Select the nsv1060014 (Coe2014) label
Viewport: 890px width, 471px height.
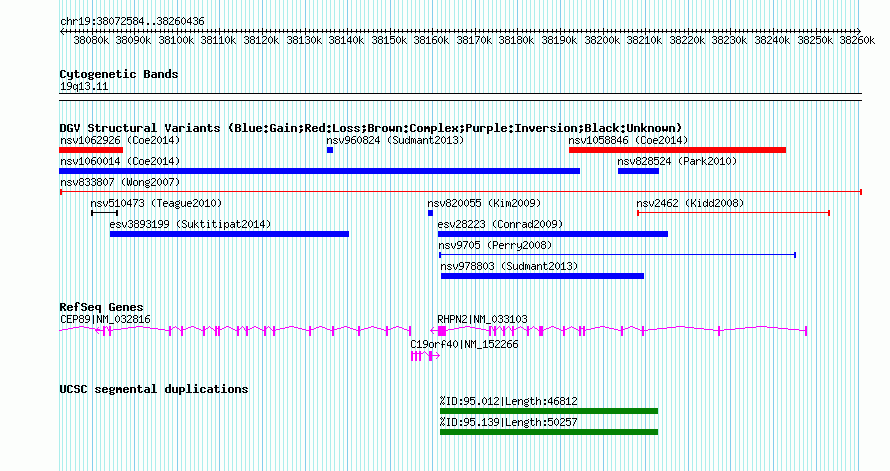pos(120,161)
